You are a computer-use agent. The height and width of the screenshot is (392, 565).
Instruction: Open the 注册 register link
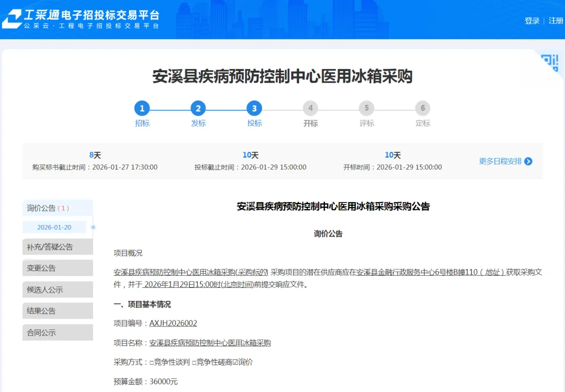[556, 21]
